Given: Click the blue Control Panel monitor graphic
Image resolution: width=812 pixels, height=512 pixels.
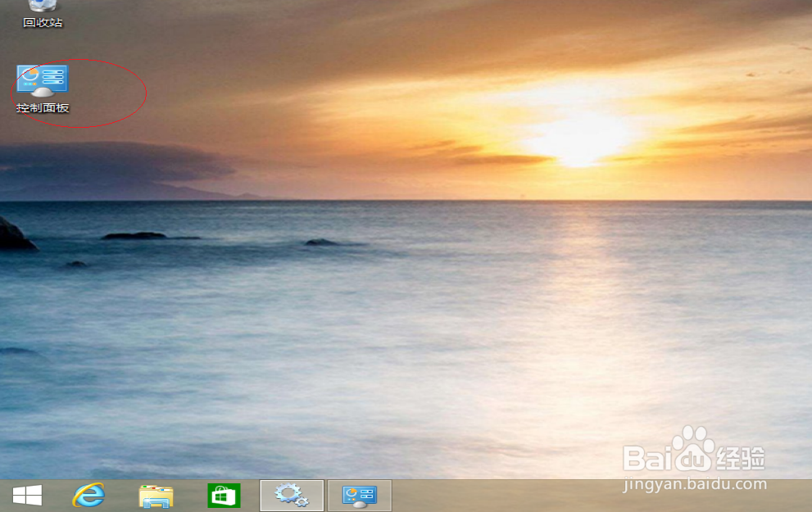Looking at the screenshot, I should coord(43,78).
